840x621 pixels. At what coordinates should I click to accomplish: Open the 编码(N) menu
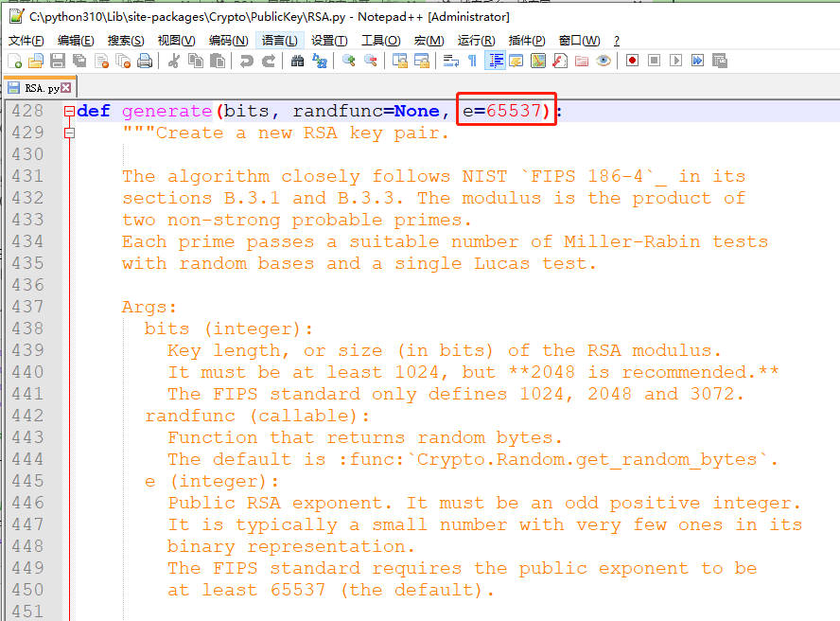tap(229, 41)
